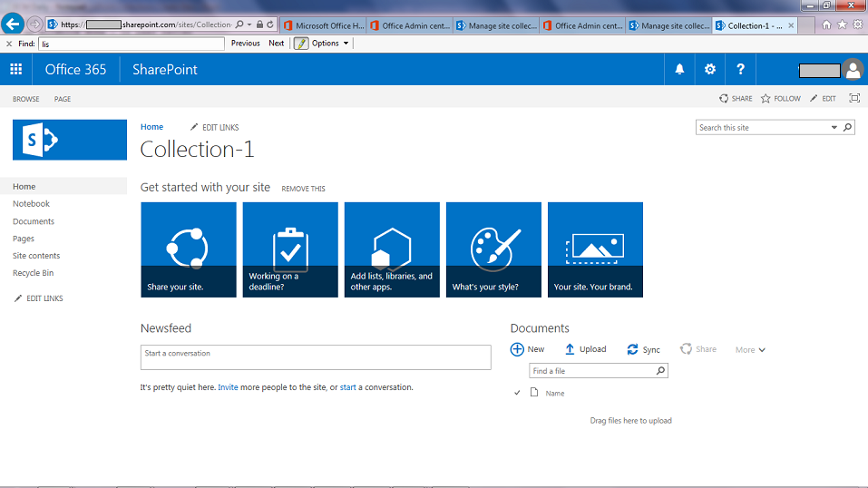Close the Collection-1 browser tab
868x488 pixels.
791,25
